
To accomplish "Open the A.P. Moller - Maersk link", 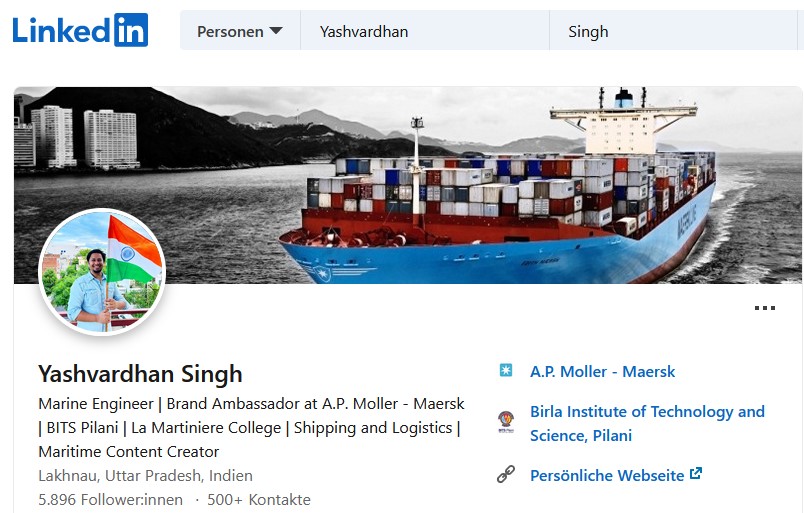I will 602,371.
